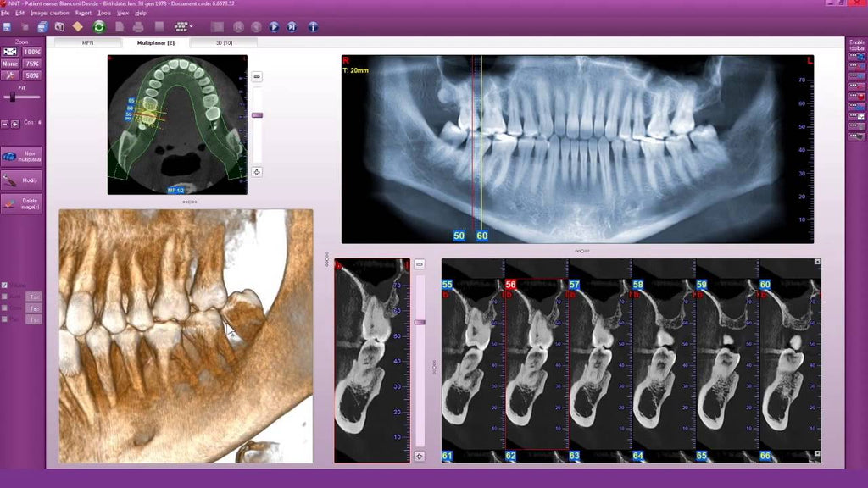Click the blue play movie icon
This screenshot has height=488, width=868.
point(275,25)
